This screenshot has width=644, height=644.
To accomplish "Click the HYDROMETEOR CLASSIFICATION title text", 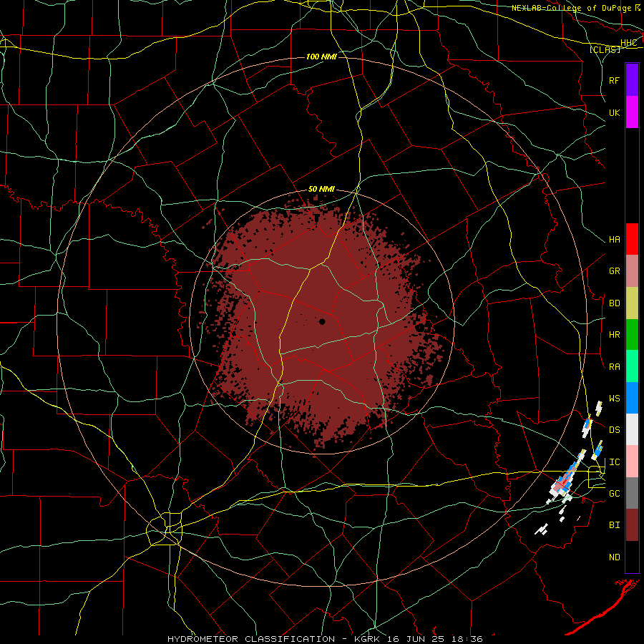I will click(251, 639).
